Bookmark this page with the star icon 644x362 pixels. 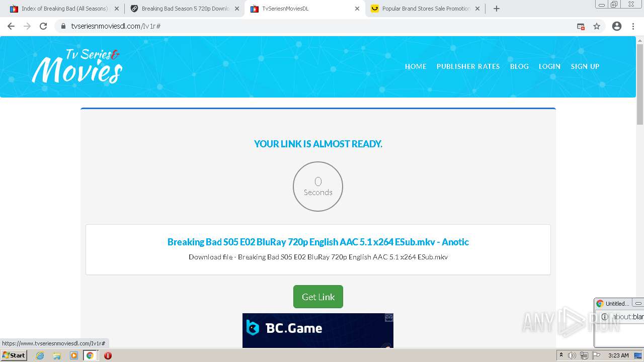tap(597, 26)
